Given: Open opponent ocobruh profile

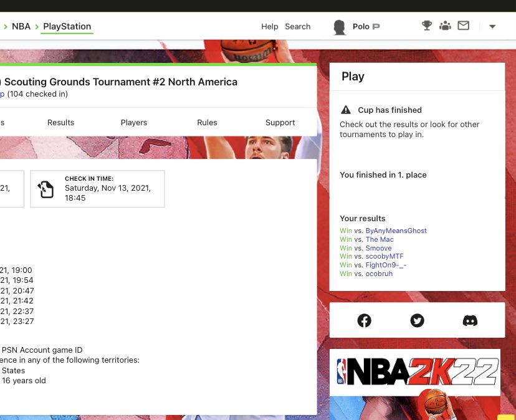Looking at the screenshot, I should point(379,274).
